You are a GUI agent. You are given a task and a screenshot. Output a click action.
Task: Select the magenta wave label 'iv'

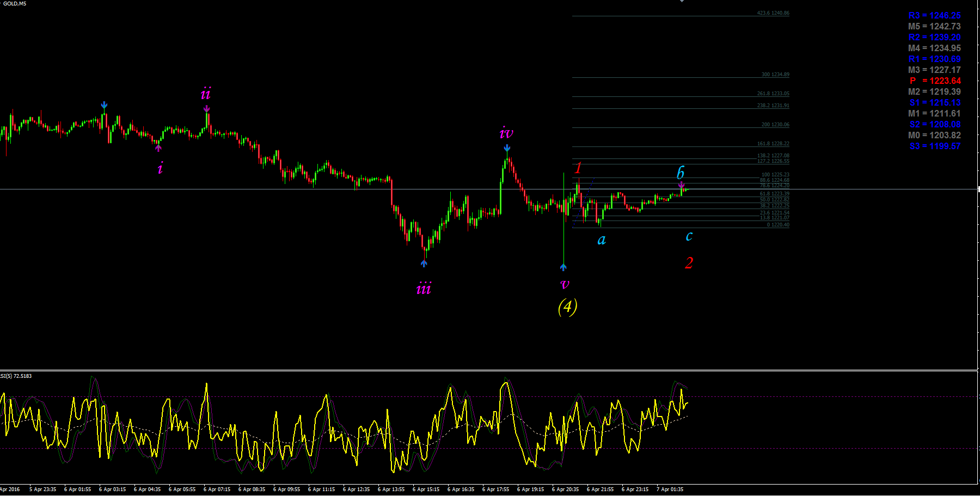coord(506,132)
